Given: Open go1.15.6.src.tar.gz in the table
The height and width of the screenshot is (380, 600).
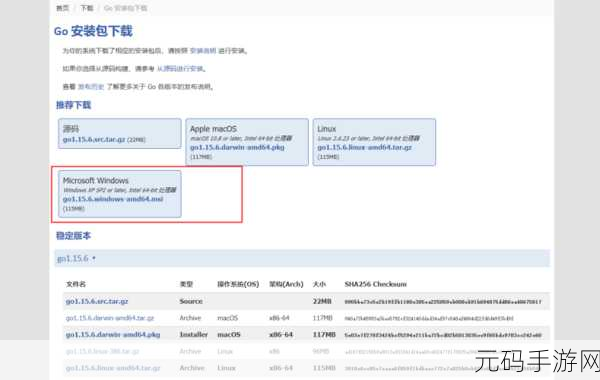Looking at the screenshot, I should click(97, 301).
